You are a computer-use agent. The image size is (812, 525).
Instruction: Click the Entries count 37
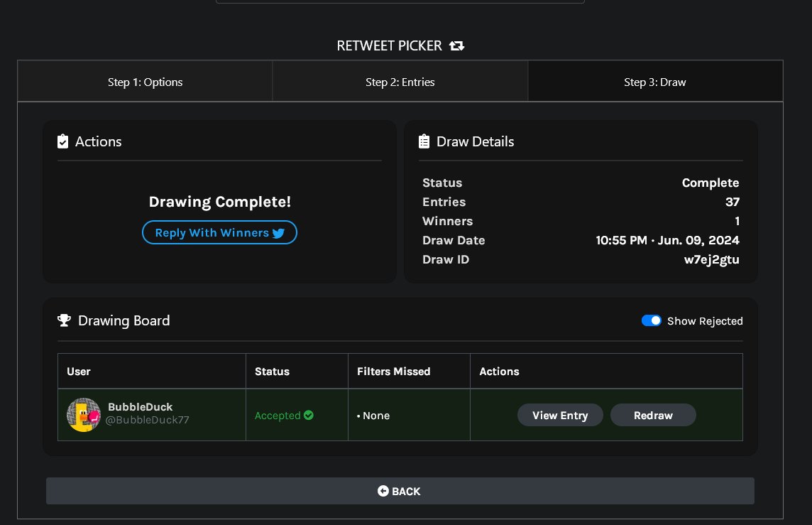click(733, 202)
